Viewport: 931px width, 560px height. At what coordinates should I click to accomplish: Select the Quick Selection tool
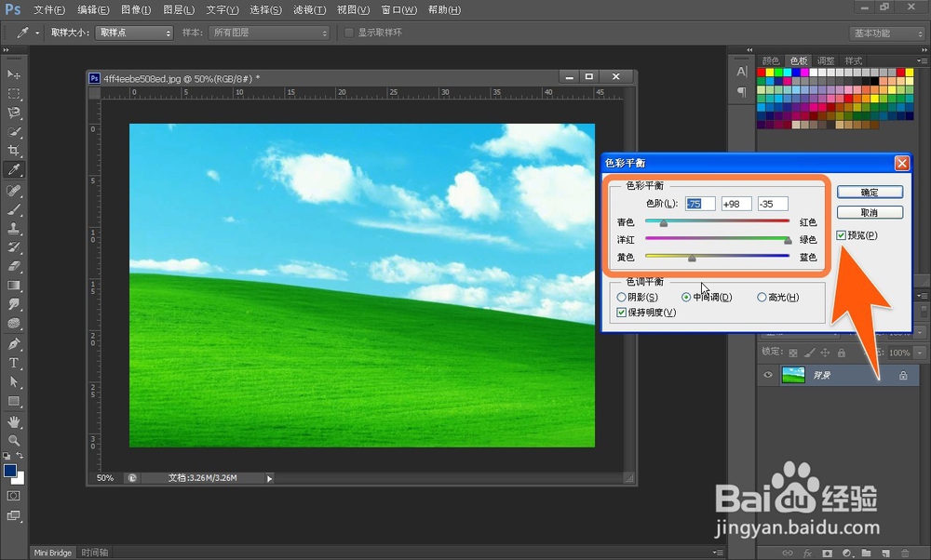[x=14, y=132]
